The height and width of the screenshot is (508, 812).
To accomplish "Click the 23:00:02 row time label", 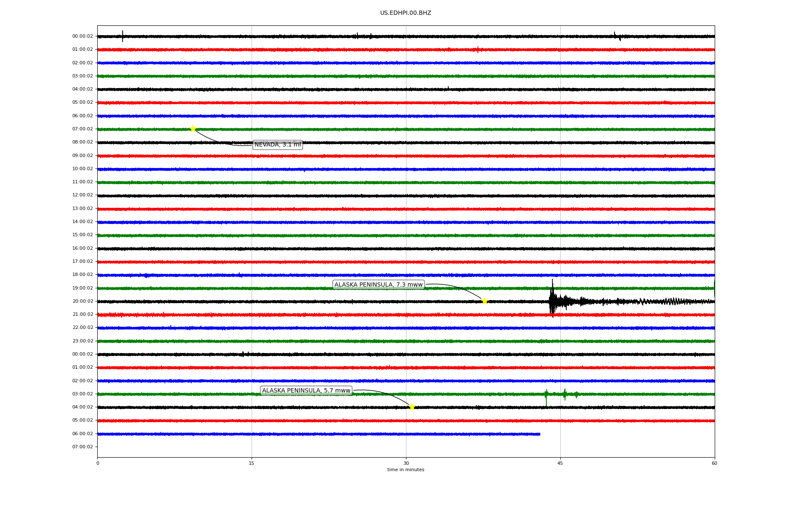I will point(82,341).
